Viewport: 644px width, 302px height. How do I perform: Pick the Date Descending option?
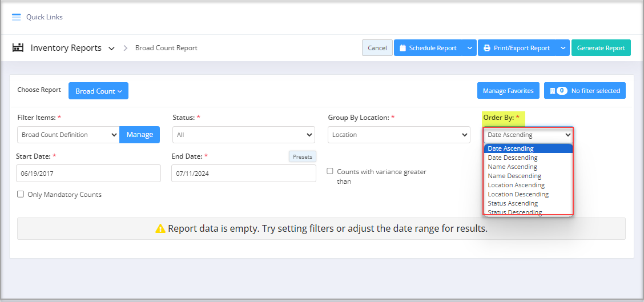pos(513,158)
